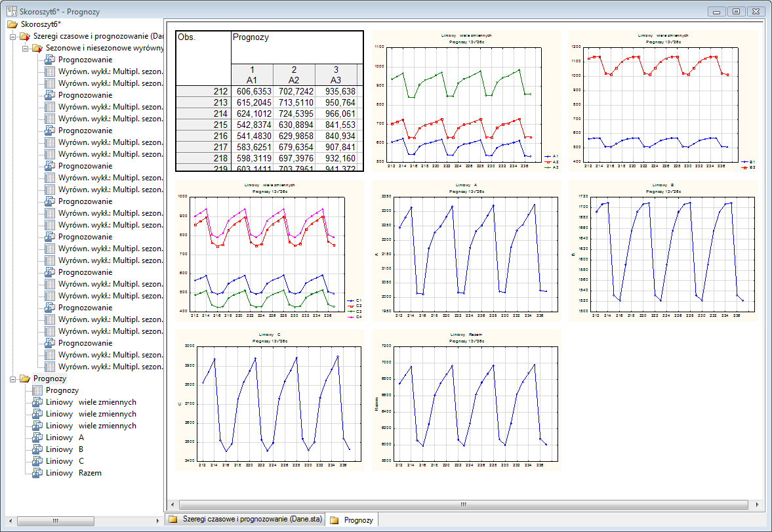The height and width of the screenshot is (532, 772).
Task: Click the cell containing 629,9858
Action: coord(294,136)
